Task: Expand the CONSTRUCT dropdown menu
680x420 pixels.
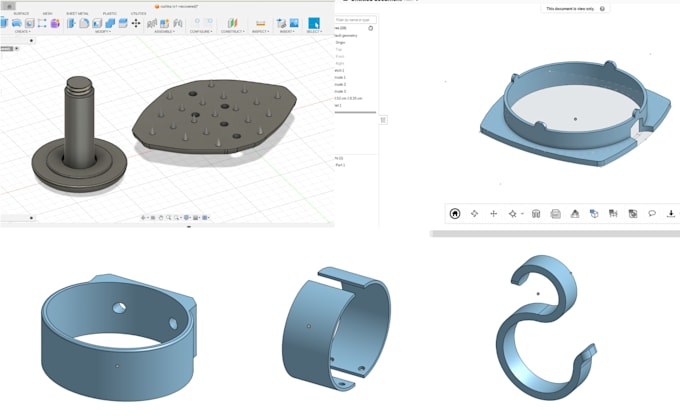Action: click(232, 32)
